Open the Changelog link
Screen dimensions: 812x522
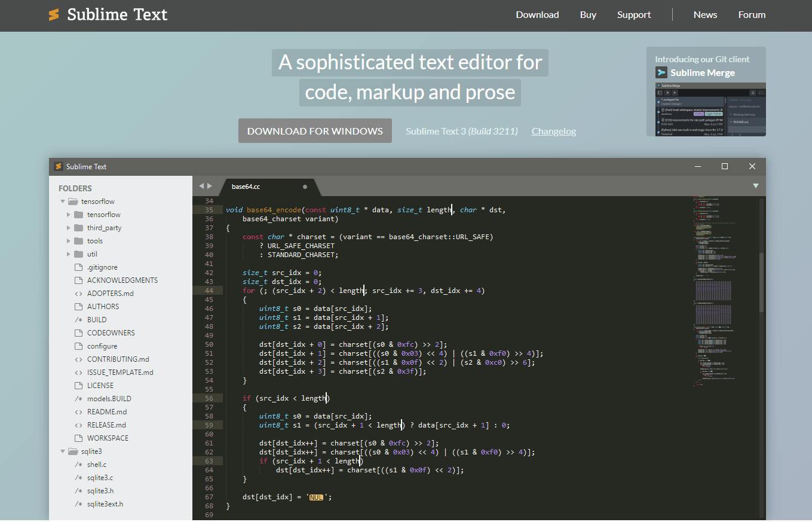[554, 131]
